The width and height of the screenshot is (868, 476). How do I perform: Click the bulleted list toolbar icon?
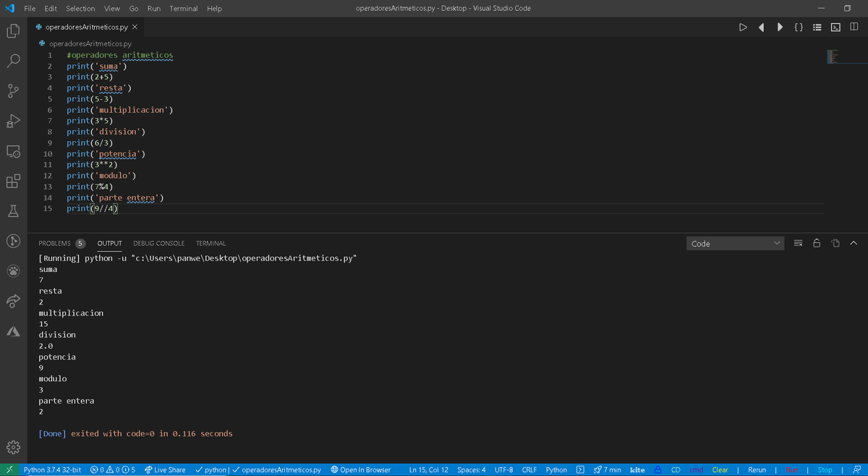point(817,27)
